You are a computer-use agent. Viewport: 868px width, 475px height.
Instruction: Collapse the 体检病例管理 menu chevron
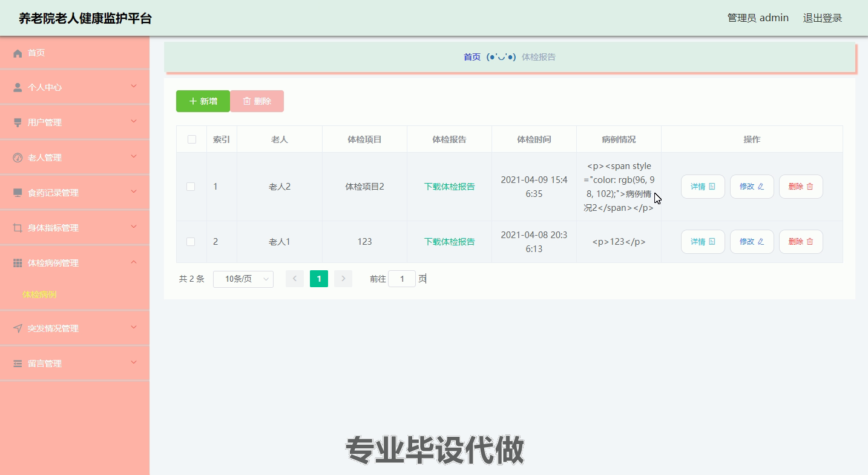pos(134,262)
